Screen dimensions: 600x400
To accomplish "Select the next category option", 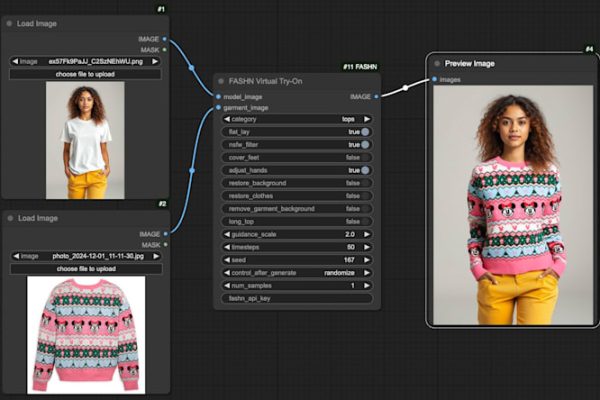I will [367, 119].
